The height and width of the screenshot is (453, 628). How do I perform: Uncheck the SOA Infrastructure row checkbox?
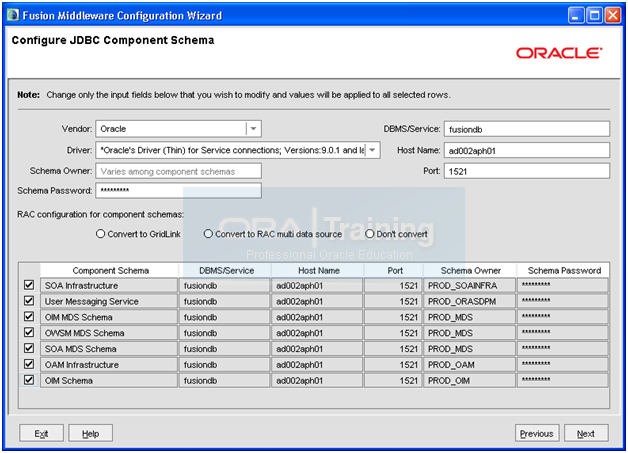pyautogui.click(x=29, y=285)
